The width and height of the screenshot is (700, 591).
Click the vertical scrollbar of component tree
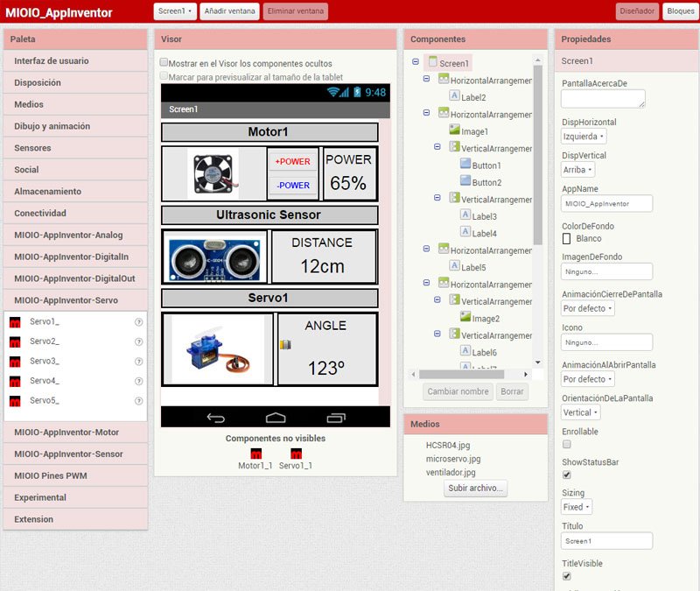pos(537,156)
